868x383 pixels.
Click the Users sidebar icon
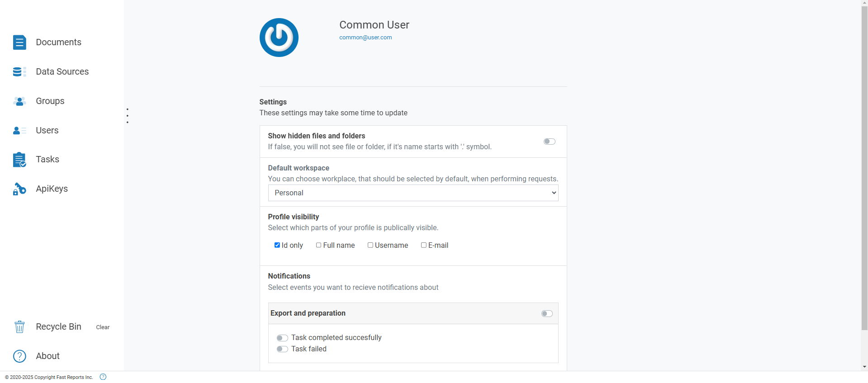19,130
